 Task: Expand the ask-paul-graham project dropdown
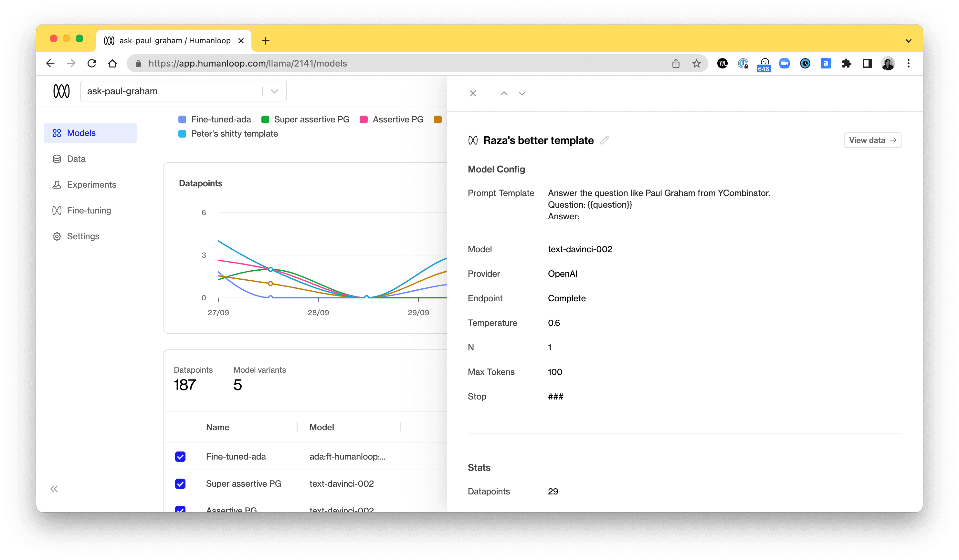(x=273, y=91)
